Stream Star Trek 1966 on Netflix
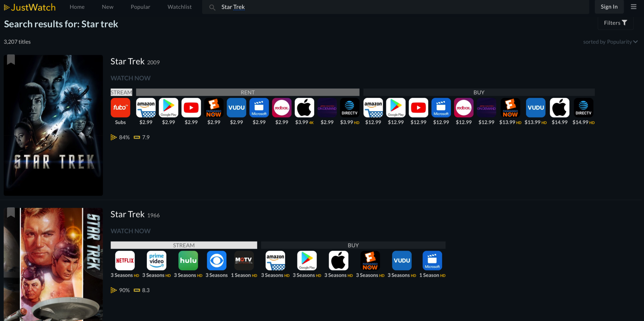Viewport: 644px width, 321px height. [x=125, y=260]
